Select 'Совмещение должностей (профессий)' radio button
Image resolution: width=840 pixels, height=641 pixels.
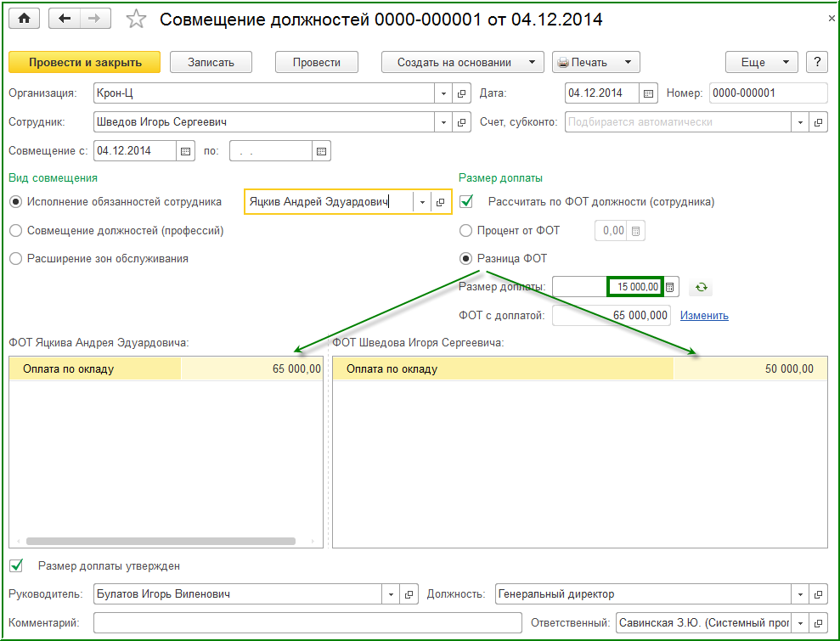coord(15,230)
